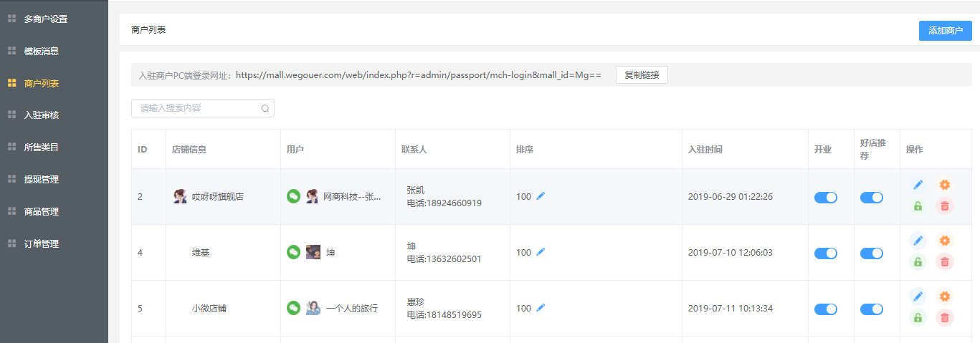Go to 入驻审核 in the sidebar

(41, 115)
